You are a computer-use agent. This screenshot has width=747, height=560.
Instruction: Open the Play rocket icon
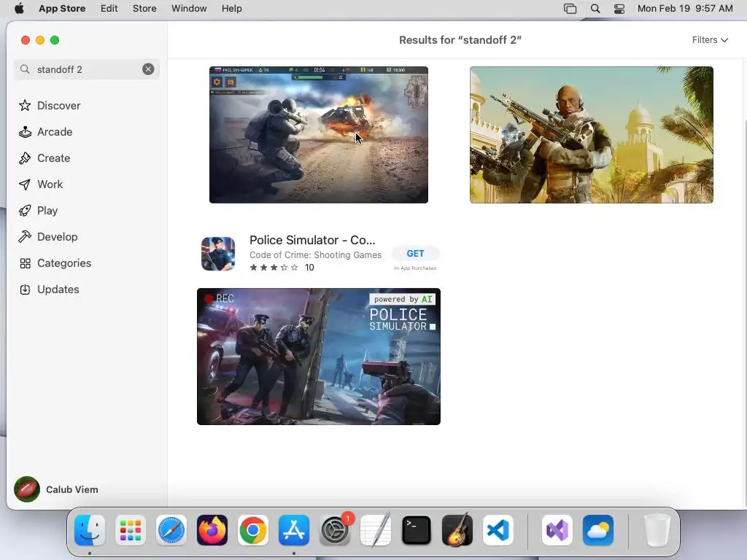25,211
